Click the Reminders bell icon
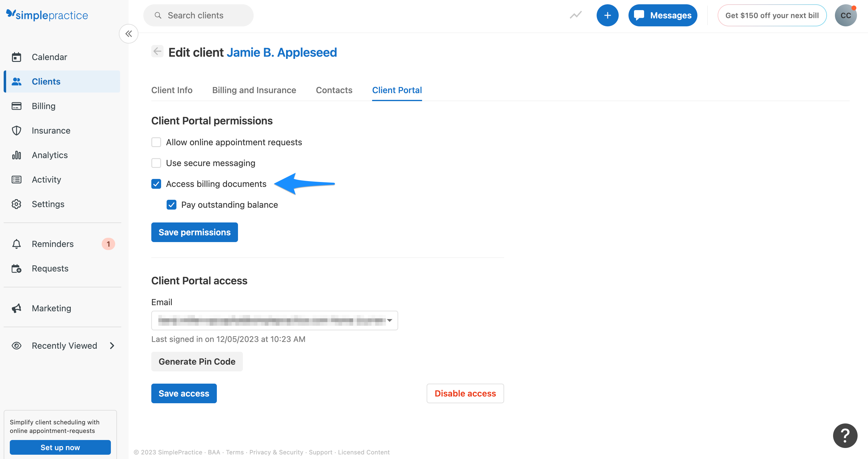 click(x=17, y=244)
